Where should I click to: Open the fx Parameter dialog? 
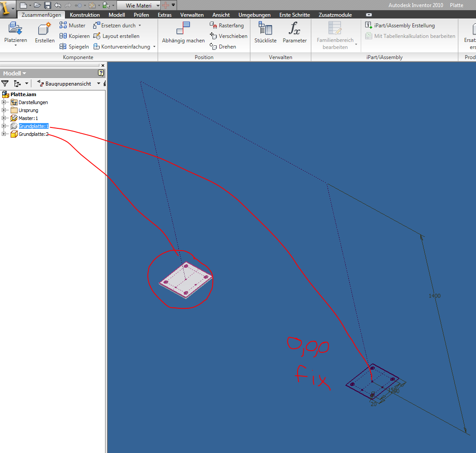click(295, 33)
